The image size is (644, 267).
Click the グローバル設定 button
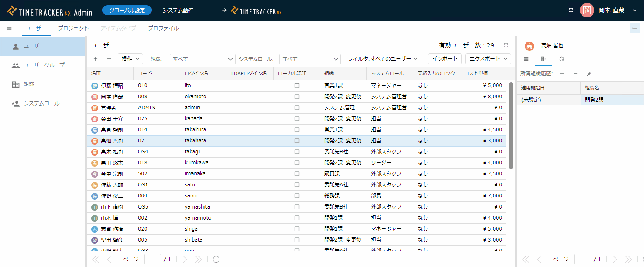coord(127,10)
